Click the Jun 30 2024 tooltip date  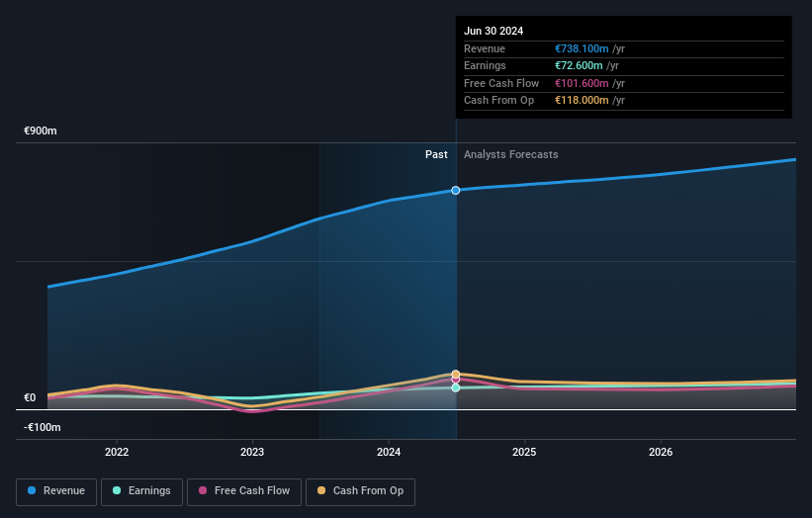pyautogui.click(x=494, y=31)
